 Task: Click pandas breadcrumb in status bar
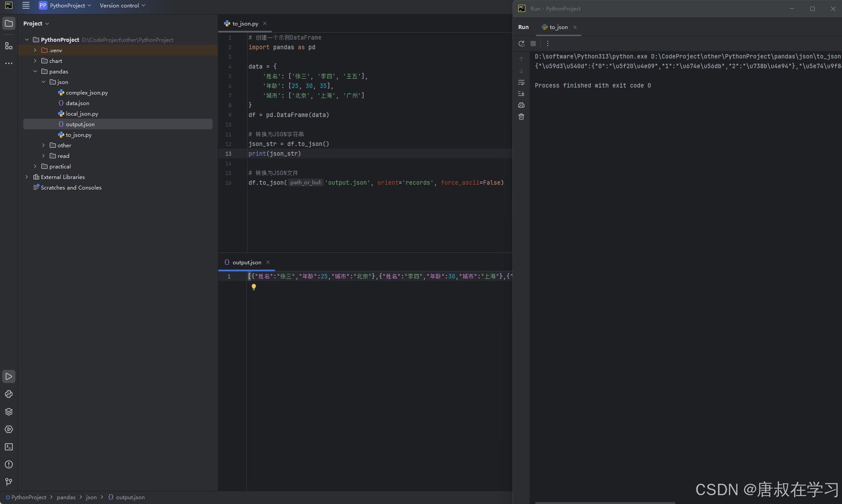(66, 497)
